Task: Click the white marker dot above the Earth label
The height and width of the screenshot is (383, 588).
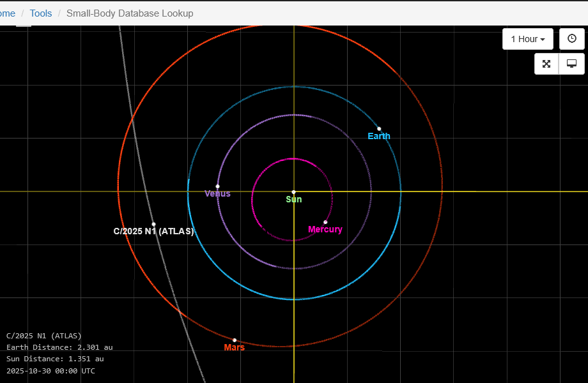Action: pos(379,129)
